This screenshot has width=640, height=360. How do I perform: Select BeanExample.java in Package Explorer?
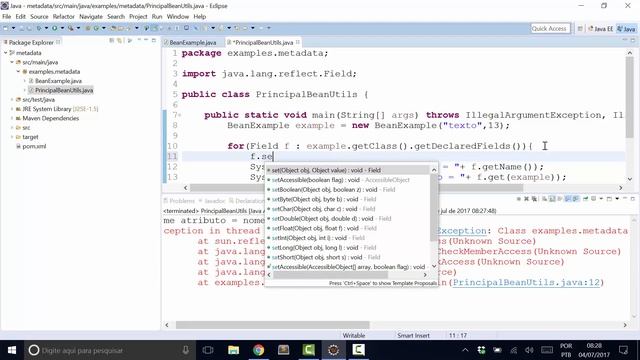tap(58, 81)
